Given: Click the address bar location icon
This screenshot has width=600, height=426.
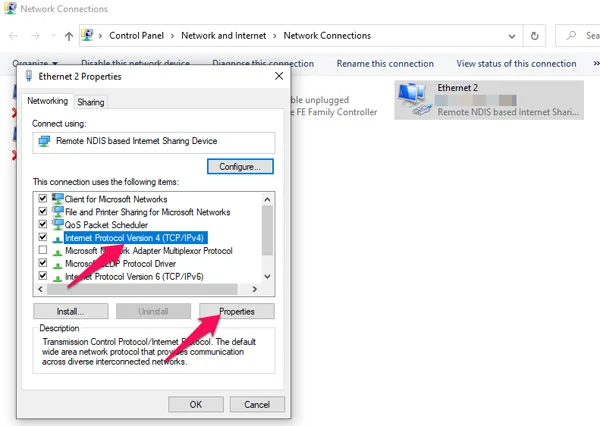Looking at the screenshot, I should pos(87,35).
